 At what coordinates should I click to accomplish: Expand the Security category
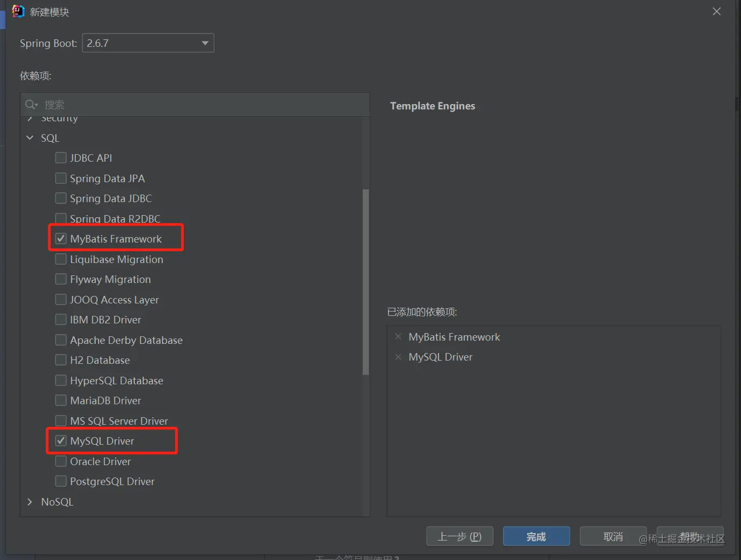coord(30,119)
